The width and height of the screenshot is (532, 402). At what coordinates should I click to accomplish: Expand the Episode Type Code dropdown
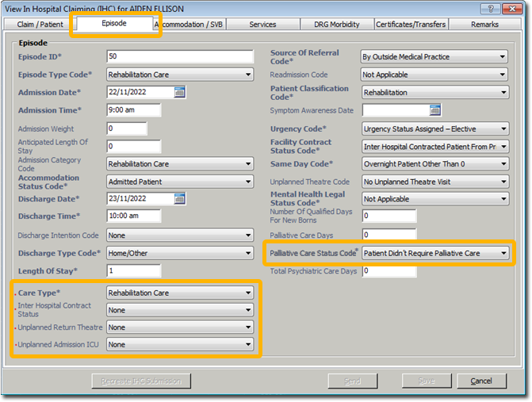pos(248,75)
